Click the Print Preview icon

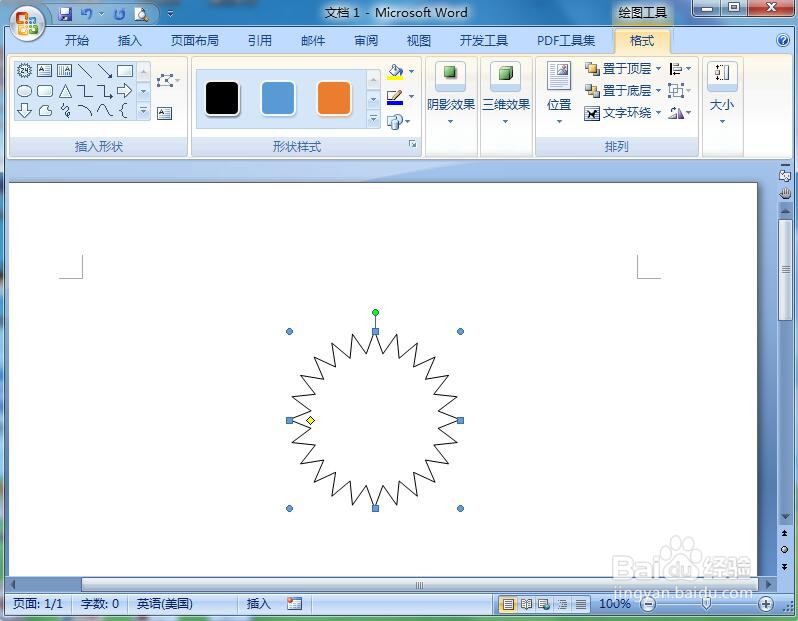point(141,14)
